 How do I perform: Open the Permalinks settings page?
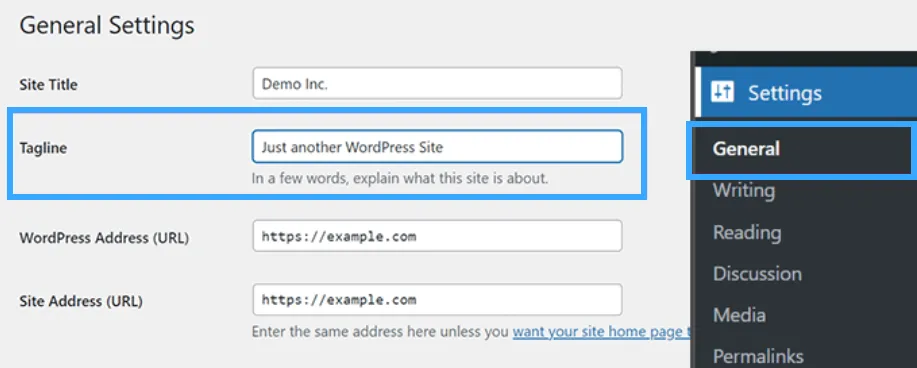tap(758, 356)
